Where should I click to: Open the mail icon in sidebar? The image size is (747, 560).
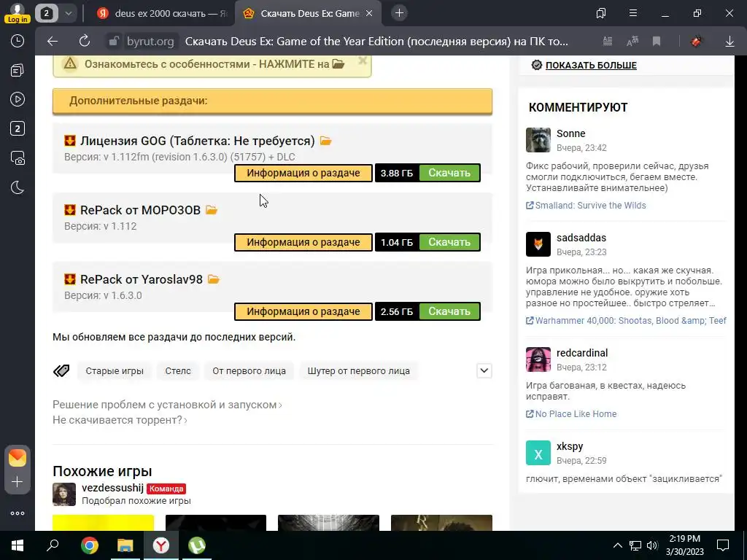(18, 458)
